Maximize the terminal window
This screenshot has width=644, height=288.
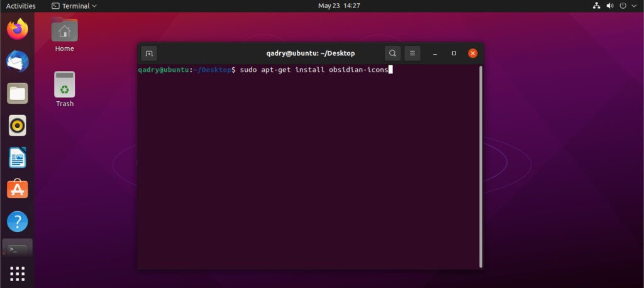point(454,53)
